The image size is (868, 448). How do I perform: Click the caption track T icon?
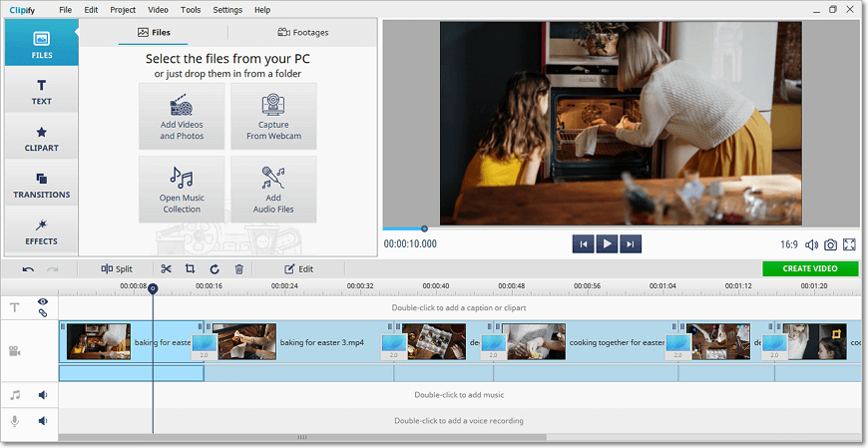click(15, 307)
